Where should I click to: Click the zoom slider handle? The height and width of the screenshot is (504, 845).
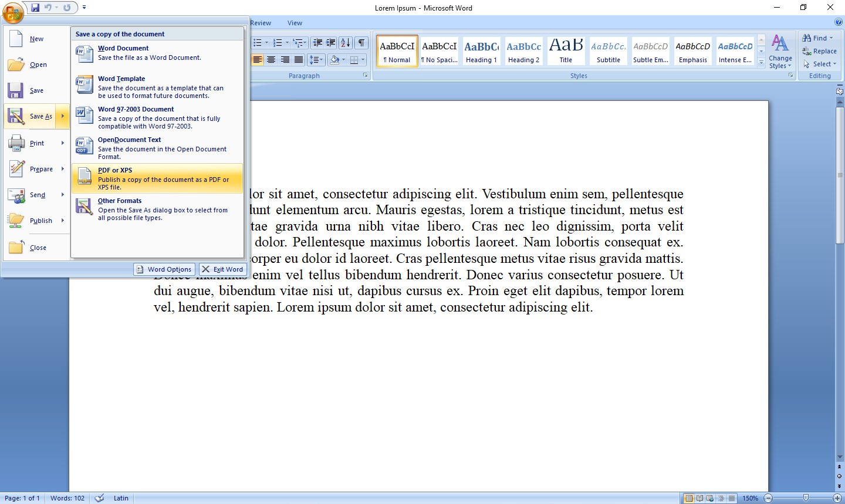tap(806, 498)
